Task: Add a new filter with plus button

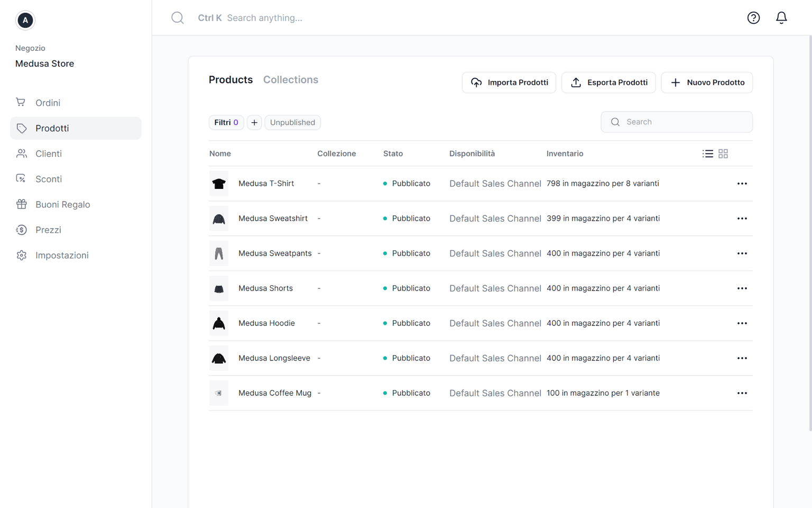Action: pyautogui.click(x=254, y=122)
